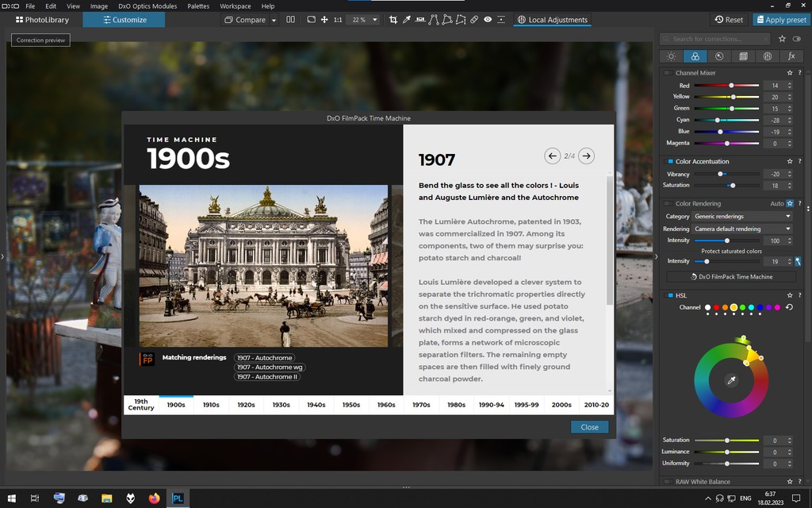The width and height of the screenshot is (812, 508).
Task: Open the Local Adjustments palette tab icon
Action: pos(768,56)
